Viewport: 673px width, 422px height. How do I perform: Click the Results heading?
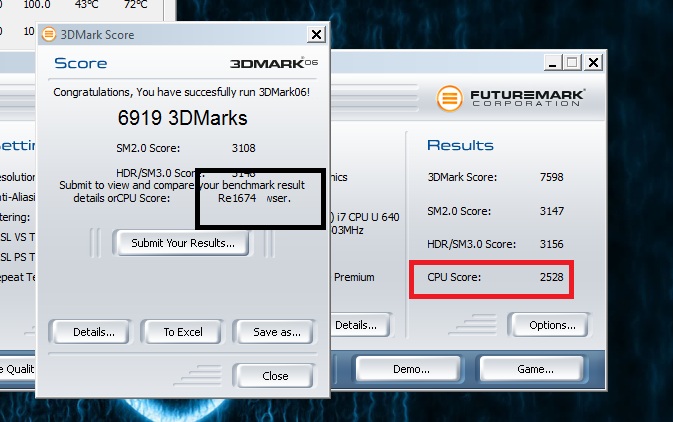click(460, 145)
